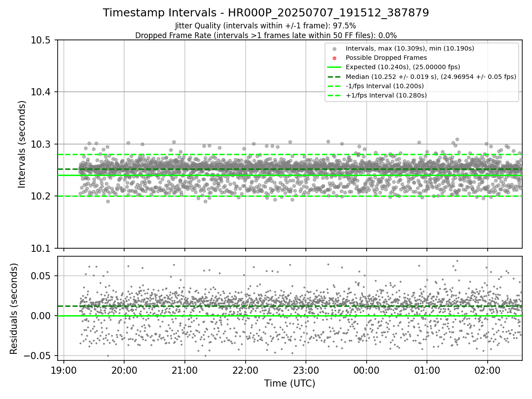Click the '22:00' time tick label
Image resolution: width=532 pixels, height=399 pixels.
click(245, 371)
